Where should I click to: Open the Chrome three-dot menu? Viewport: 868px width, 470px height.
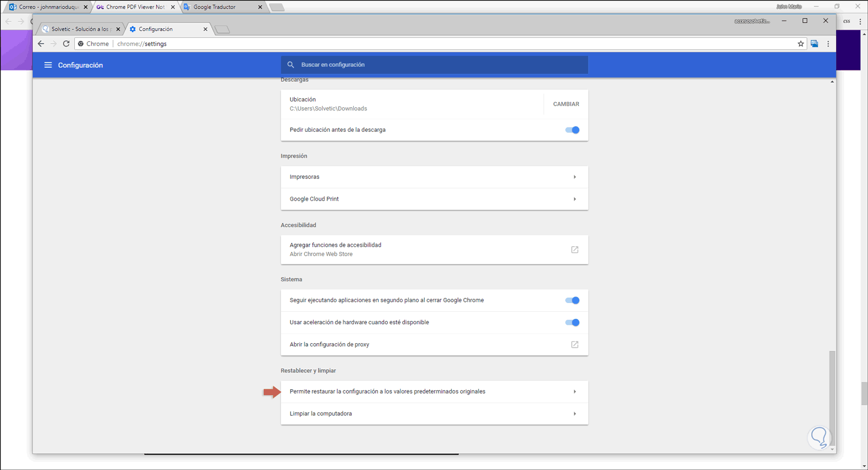(828, 44)
